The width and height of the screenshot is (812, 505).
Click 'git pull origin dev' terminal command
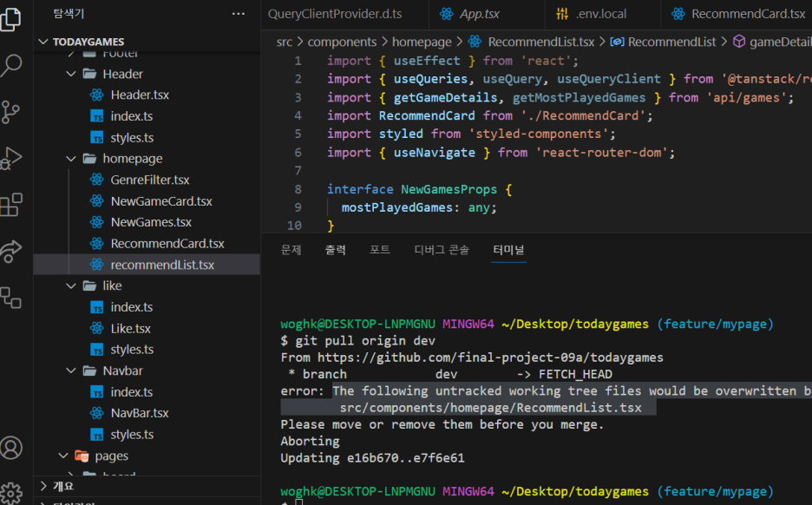[365, 341]
